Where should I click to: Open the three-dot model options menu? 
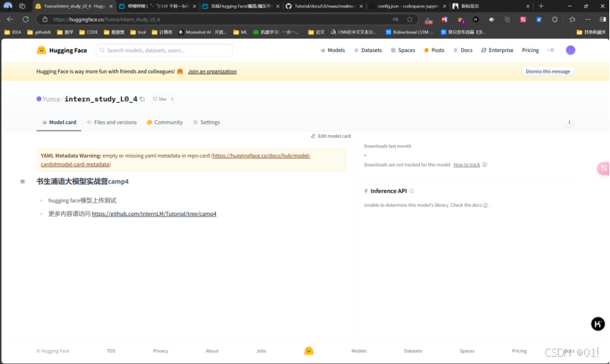tap(569, 122)
